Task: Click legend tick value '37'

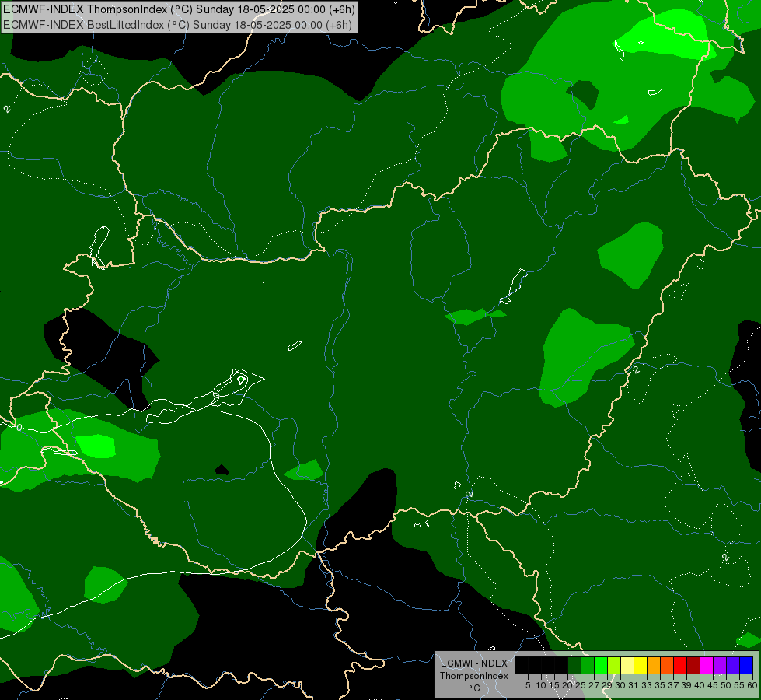Action: pos(674,685)
